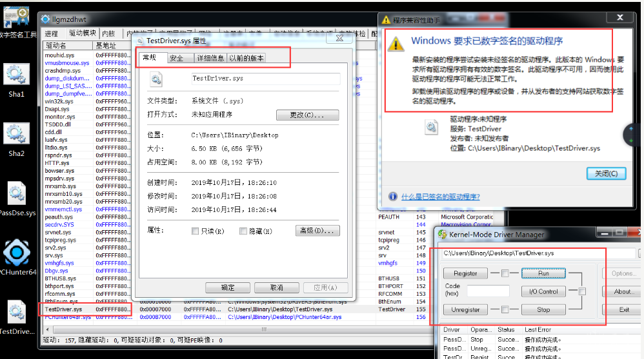Toggle the Read-only (只读) checkbox

click(195, 231)
